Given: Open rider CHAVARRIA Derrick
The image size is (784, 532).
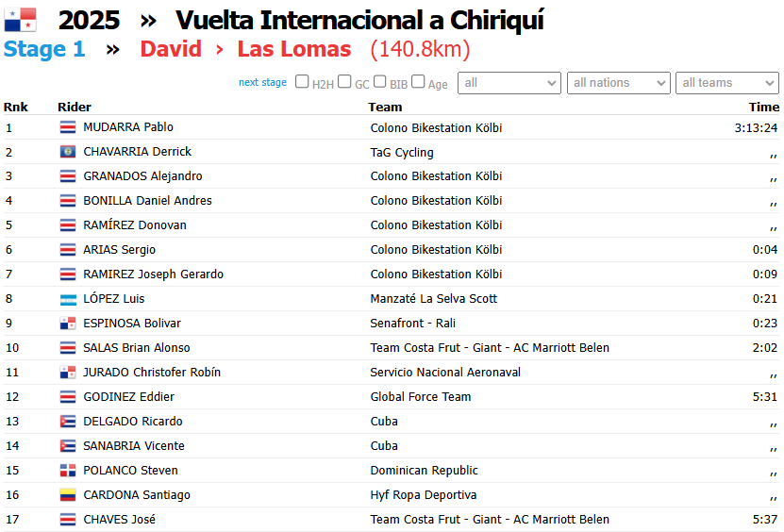Looking at the screenshot, I should point(137,152).
